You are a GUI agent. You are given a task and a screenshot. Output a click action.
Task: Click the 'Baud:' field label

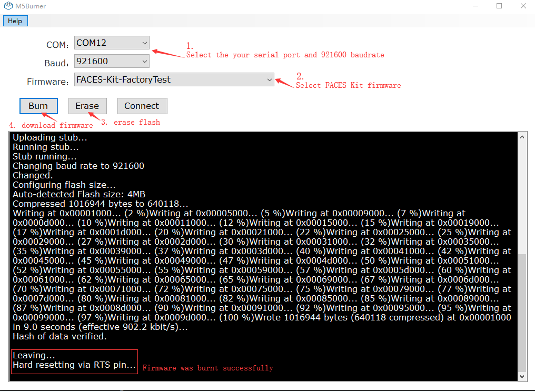coord(56,63)
